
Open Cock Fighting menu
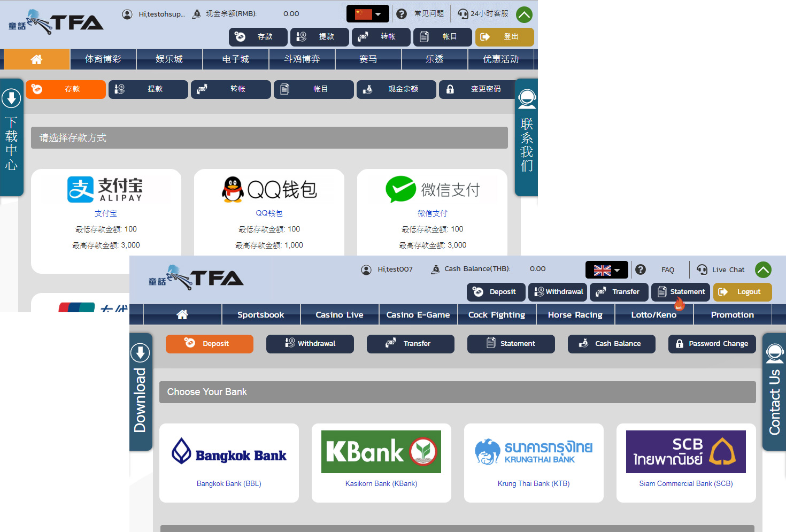(497, 314)
